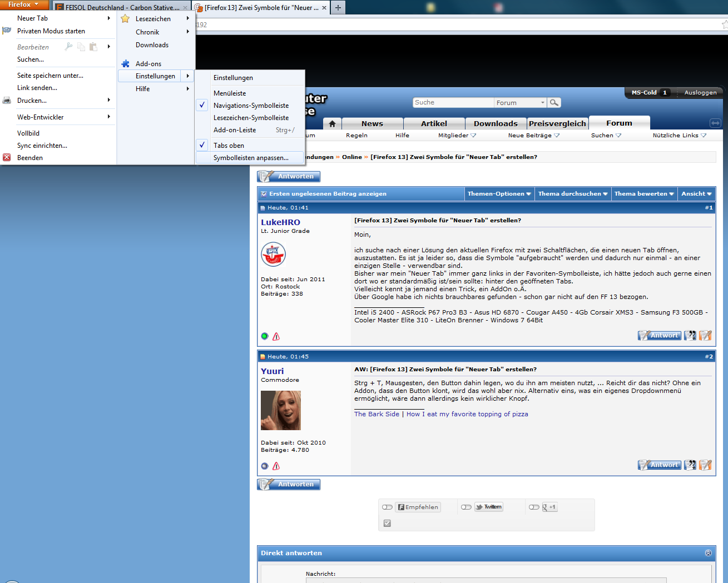
Task: Click the Ausloggen link
Action: (x=700, y=93)
